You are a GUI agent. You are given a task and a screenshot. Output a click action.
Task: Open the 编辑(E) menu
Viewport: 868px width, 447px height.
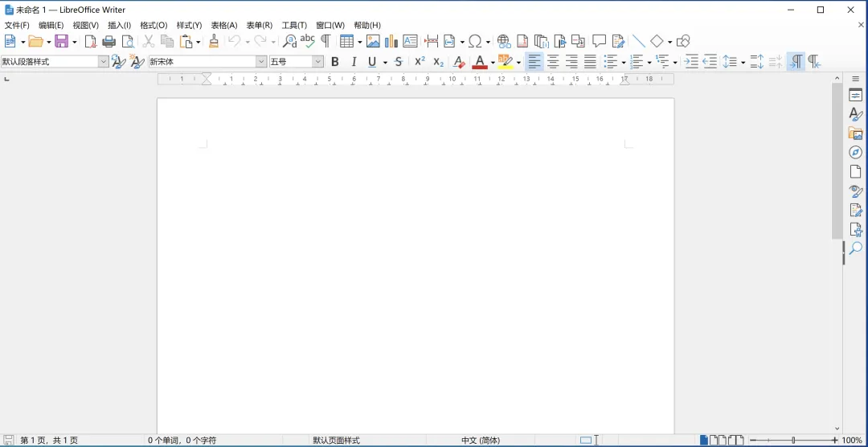tap(51, 26)
